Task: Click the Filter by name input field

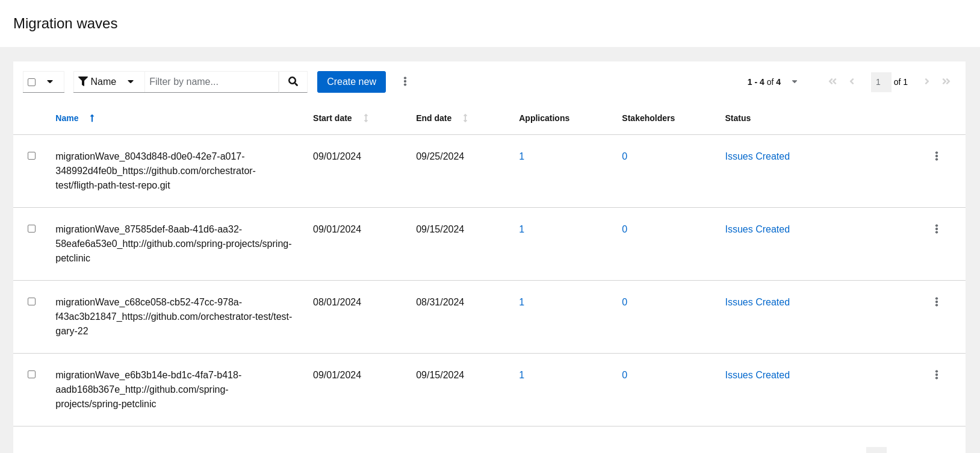Action: (x=211, y=82)
